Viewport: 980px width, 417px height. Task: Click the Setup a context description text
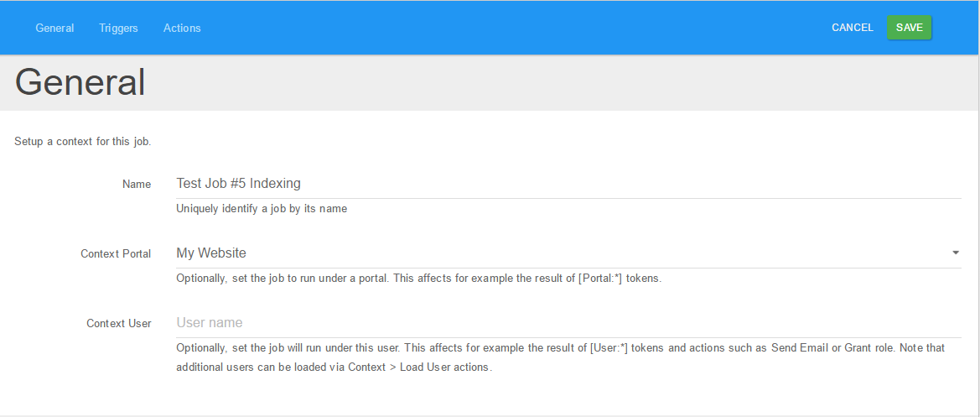click(x=82, y=141)
